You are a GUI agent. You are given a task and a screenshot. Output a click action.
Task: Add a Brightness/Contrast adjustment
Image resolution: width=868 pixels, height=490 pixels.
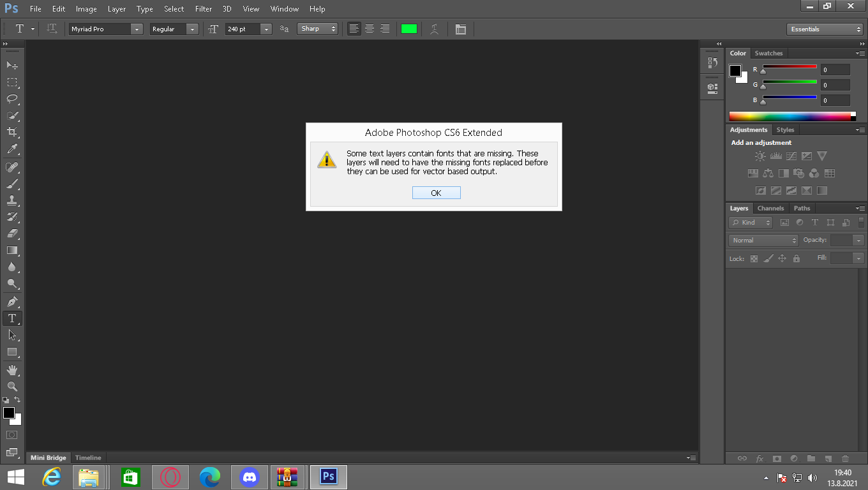click(760, 156)
